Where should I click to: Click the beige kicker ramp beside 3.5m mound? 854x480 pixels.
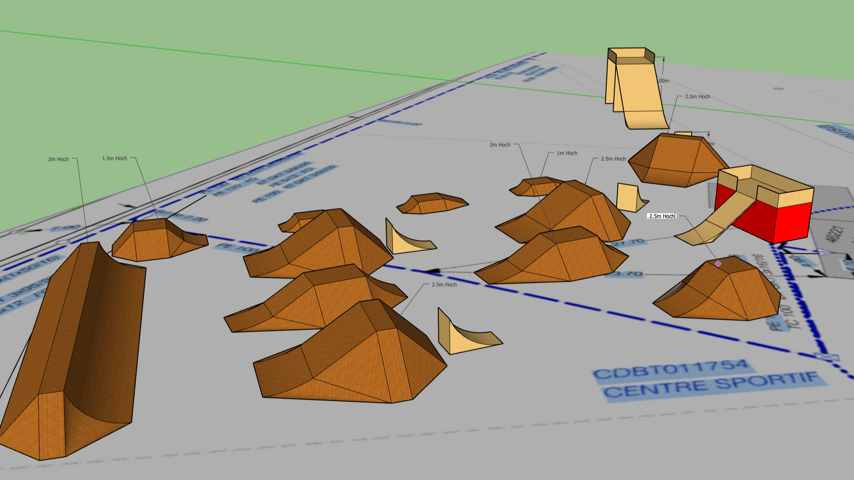pos(465,335)
